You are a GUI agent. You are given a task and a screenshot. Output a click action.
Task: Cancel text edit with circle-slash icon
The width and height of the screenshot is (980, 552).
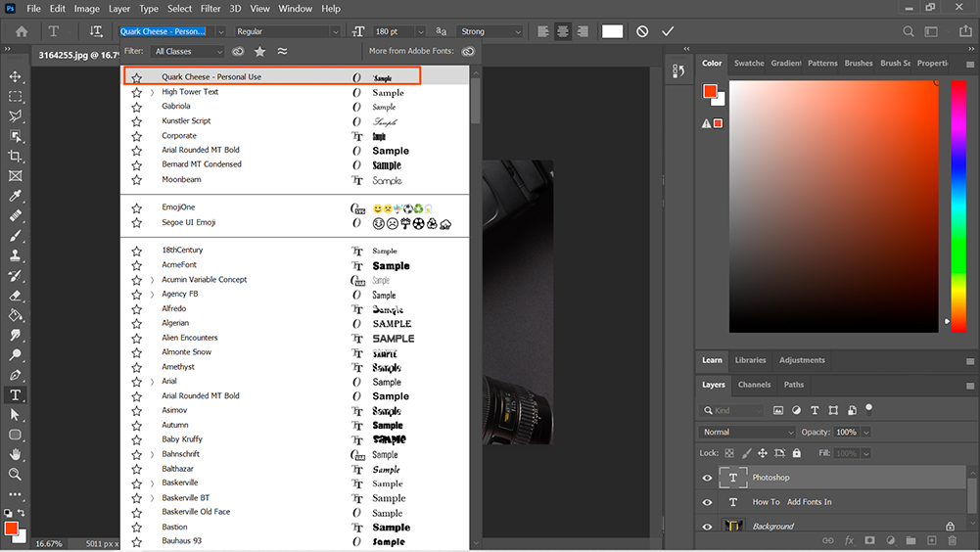tap(642, 31)
